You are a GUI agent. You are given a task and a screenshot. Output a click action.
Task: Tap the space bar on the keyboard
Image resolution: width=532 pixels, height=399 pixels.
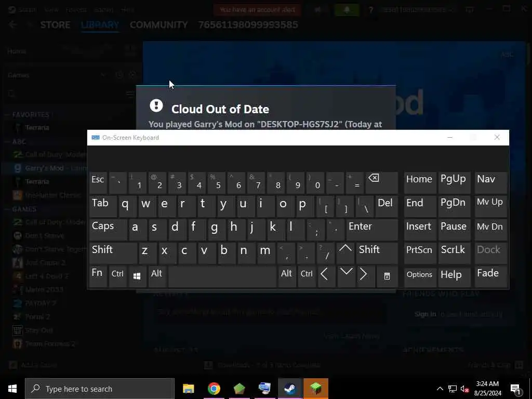point(222,276)
